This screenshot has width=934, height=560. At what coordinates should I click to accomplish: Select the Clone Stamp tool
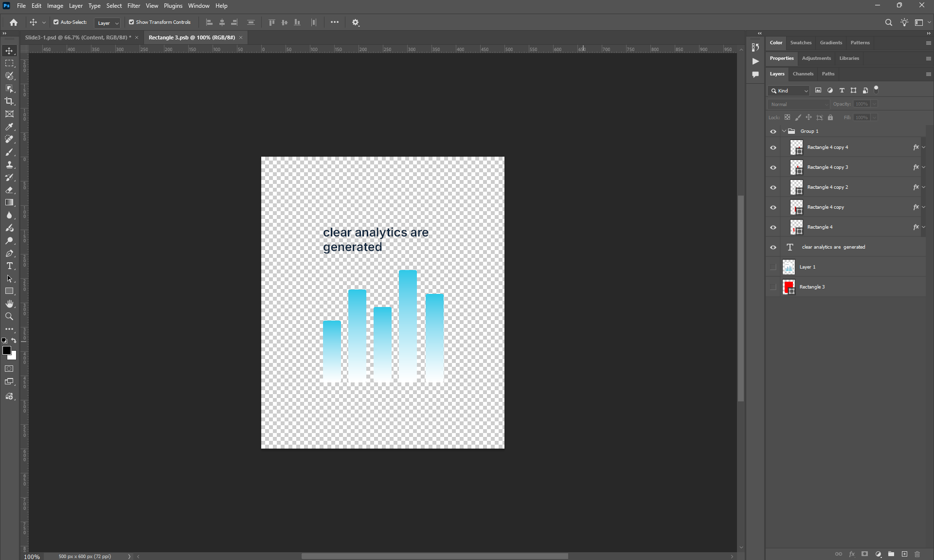point(9,164)
